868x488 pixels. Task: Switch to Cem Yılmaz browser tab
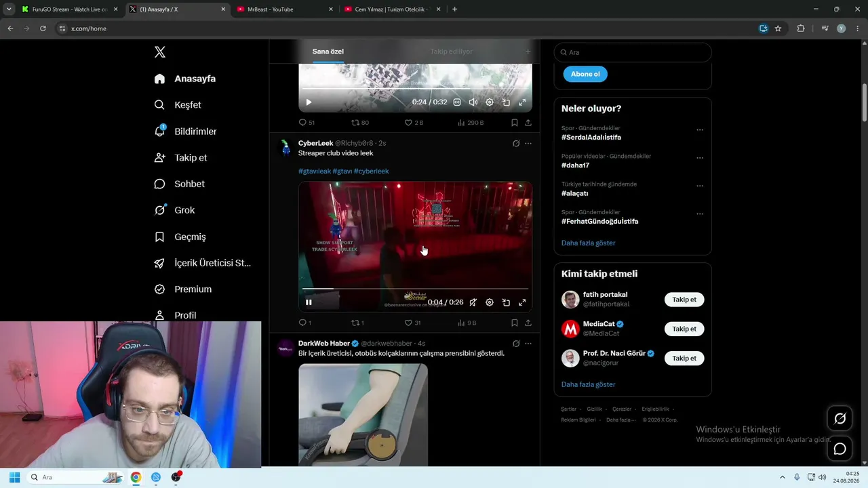[392, 9]
